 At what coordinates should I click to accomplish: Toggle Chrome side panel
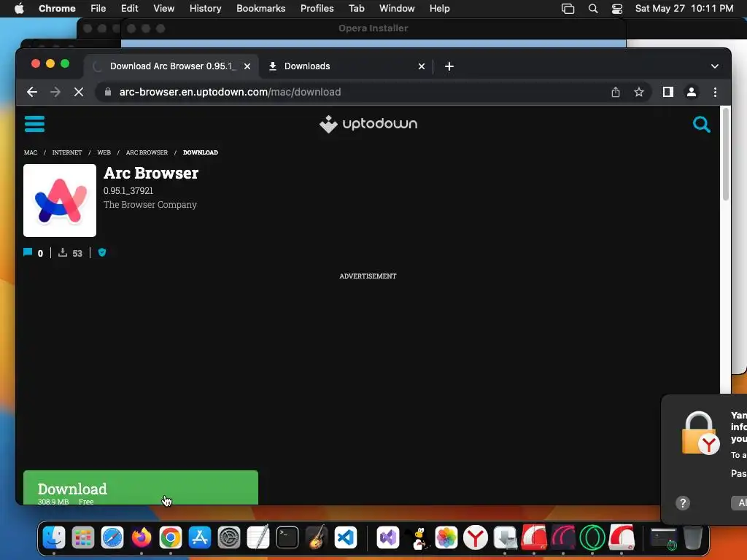(668, 92)
